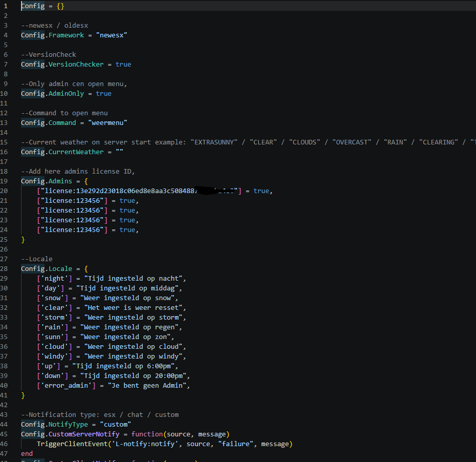Click the --Locale comment

[37, 259]
